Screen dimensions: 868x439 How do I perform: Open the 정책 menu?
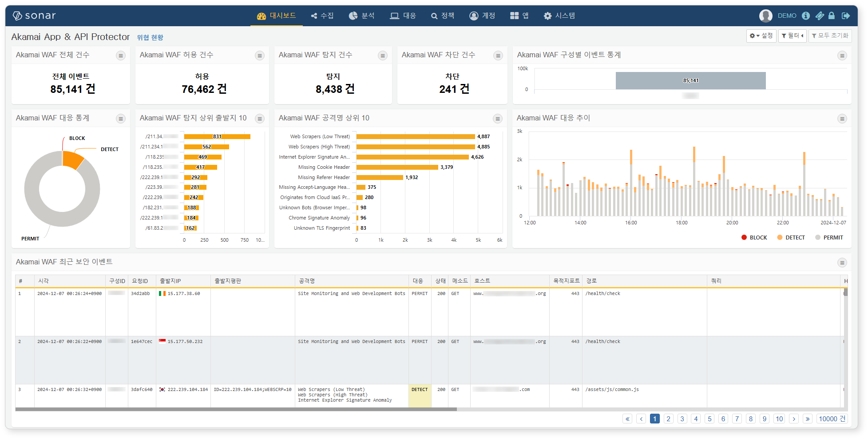443,16
